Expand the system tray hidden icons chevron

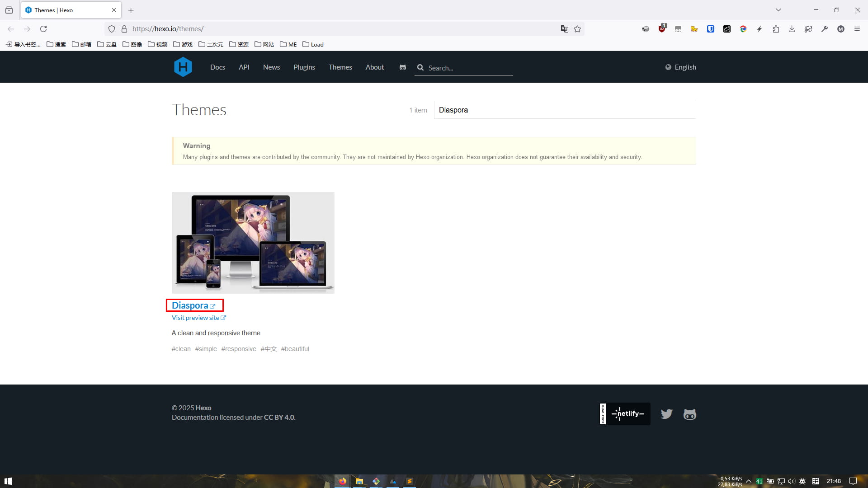click(x=749, y=481)
